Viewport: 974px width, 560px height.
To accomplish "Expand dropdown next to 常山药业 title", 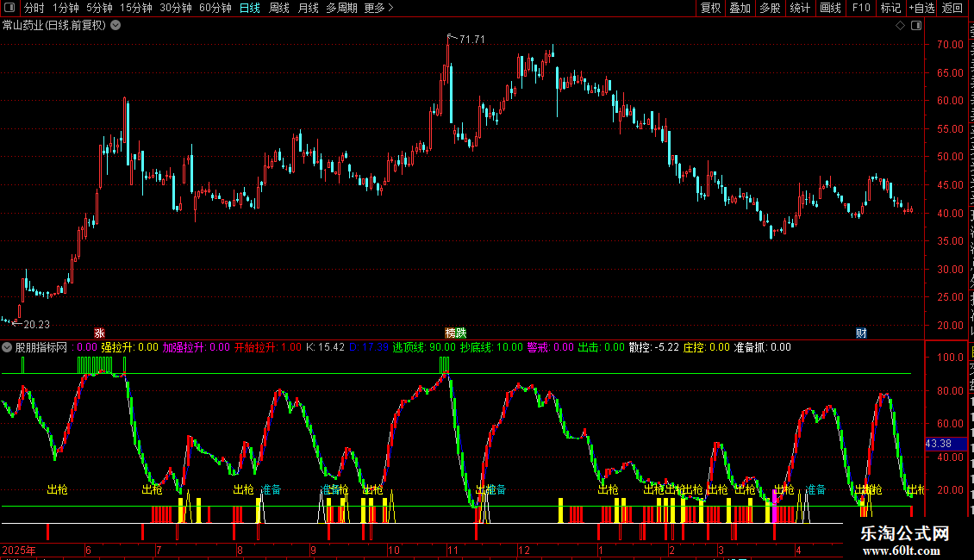I will coord(116,26).
